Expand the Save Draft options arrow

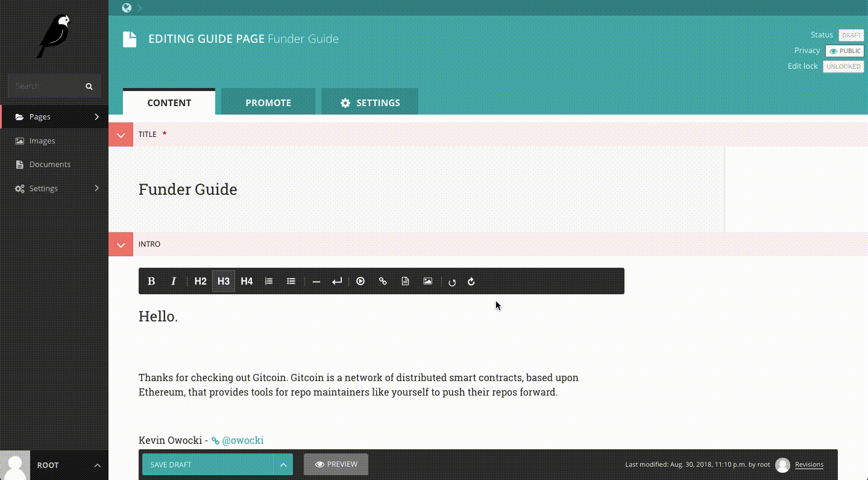(x=283, y=464)
